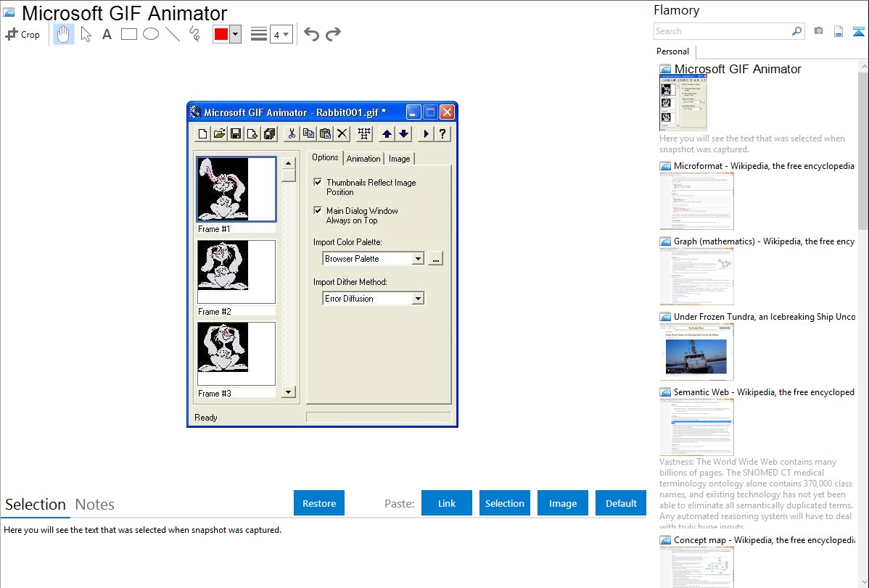Image resolution: width=869 pixels, height=588 pixels.
Task: Select the arrow pointer tool
Action: [x=86, y=34]
